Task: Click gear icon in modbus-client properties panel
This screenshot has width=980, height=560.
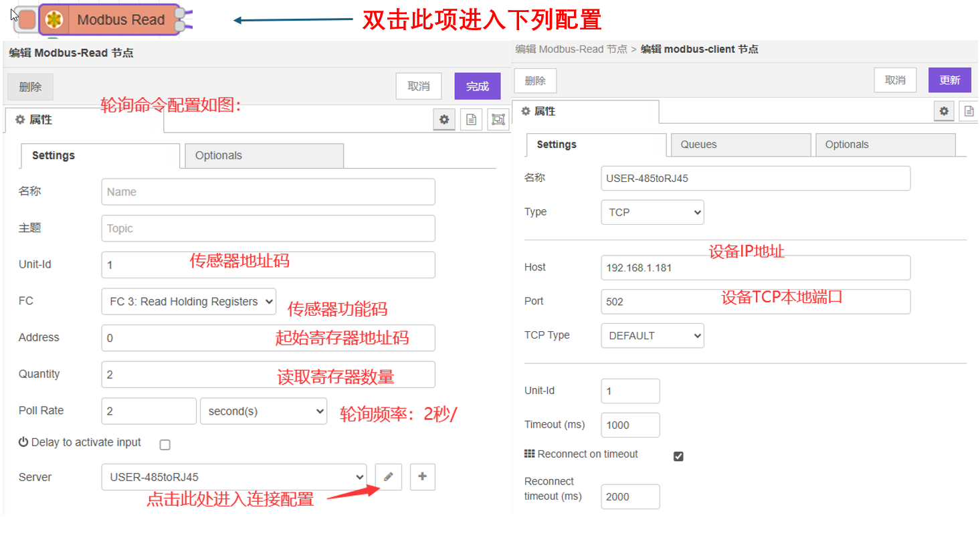Action: click(944, 111)
